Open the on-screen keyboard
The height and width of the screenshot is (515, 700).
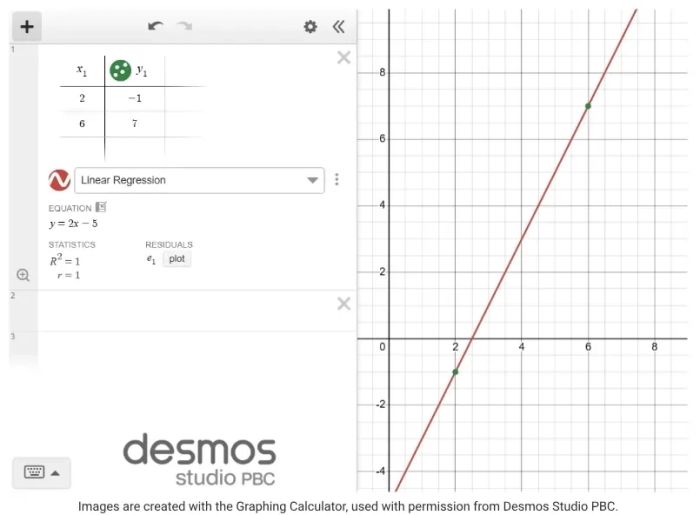tap(42, 473)
